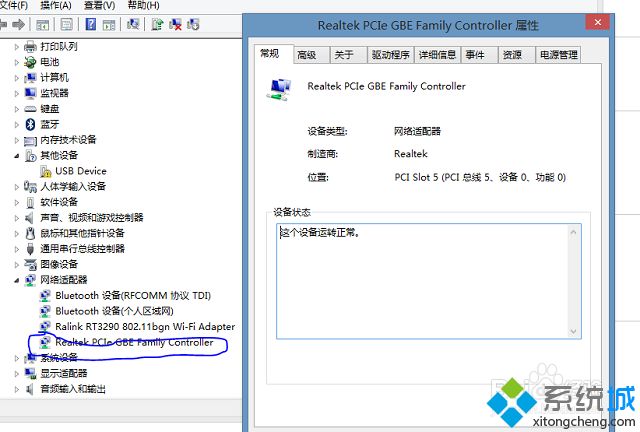Click the monitor icon beside 监视器
This screenshot has width=640, height=432.
[x=30, y=93]
